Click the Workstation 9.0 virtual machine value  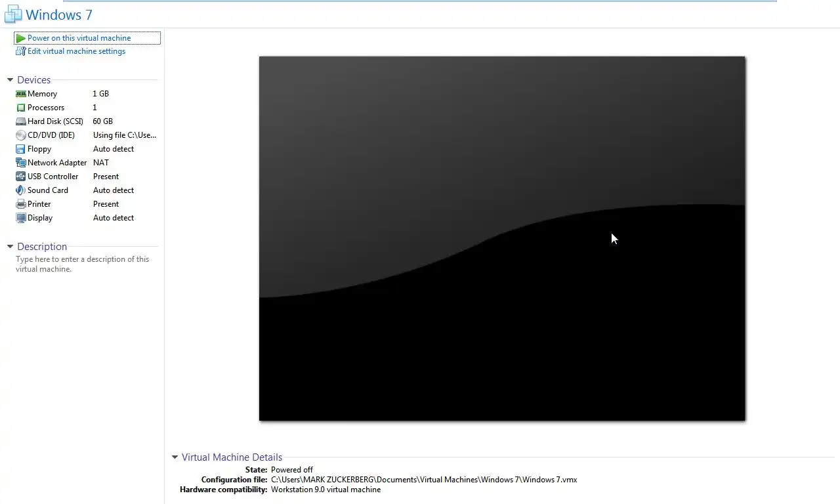tap(325, 490)
